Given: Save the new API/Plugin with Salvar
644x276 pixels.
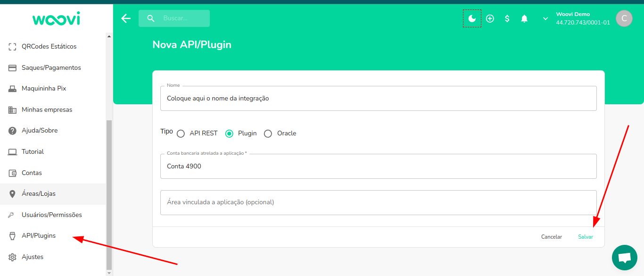Looking at the screenshot, I should [585, 236].
